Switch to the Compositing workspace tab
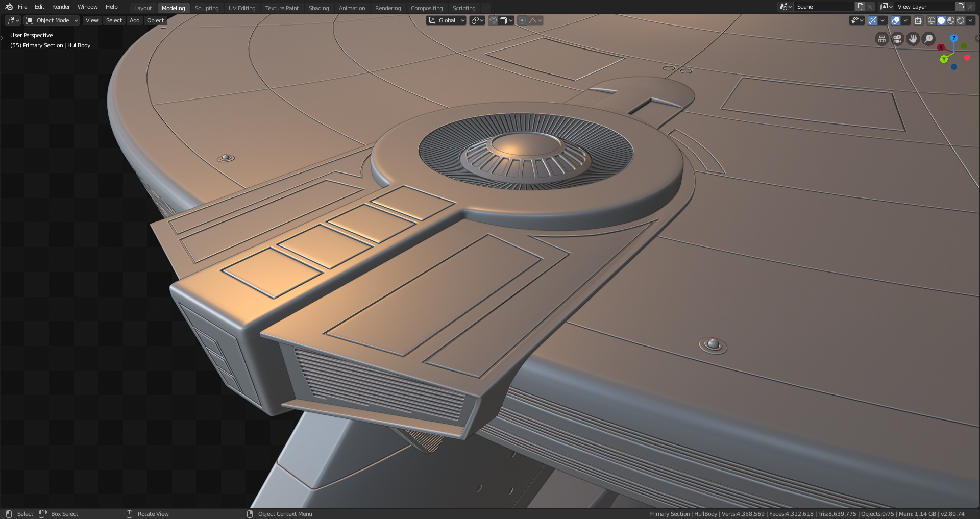This screenshot has height=519, width=980. tap(427, 8)
